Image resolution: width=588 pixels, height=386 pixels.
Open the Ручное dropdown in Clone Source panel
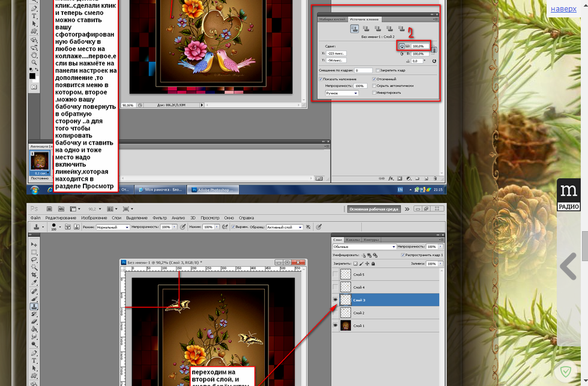[x=342, y=93]
